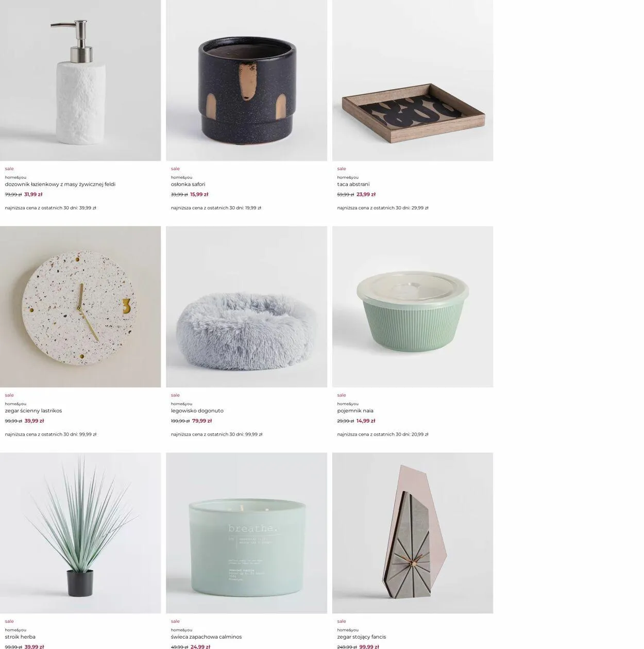Select the stroik herba product name
This screenshot has height=649, width=644.
click(20, 637)
